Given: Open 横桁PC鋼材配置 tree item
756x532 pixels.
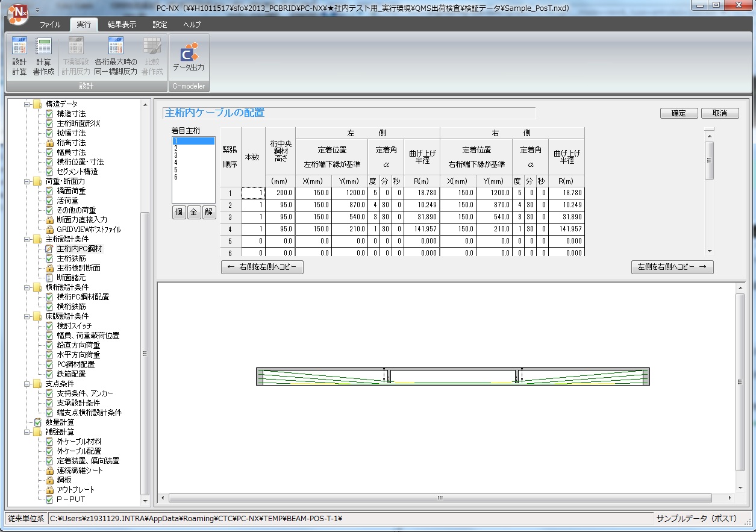Looking at the screenshot, I should 83,296.
